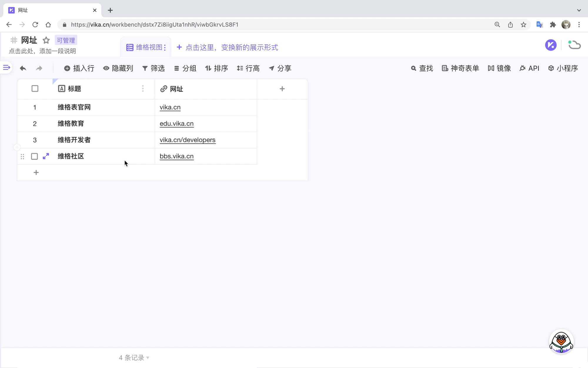Go back in the browser
Viewport: 588px width, 368px height.
pyautogui.click(x=9, y=25)
